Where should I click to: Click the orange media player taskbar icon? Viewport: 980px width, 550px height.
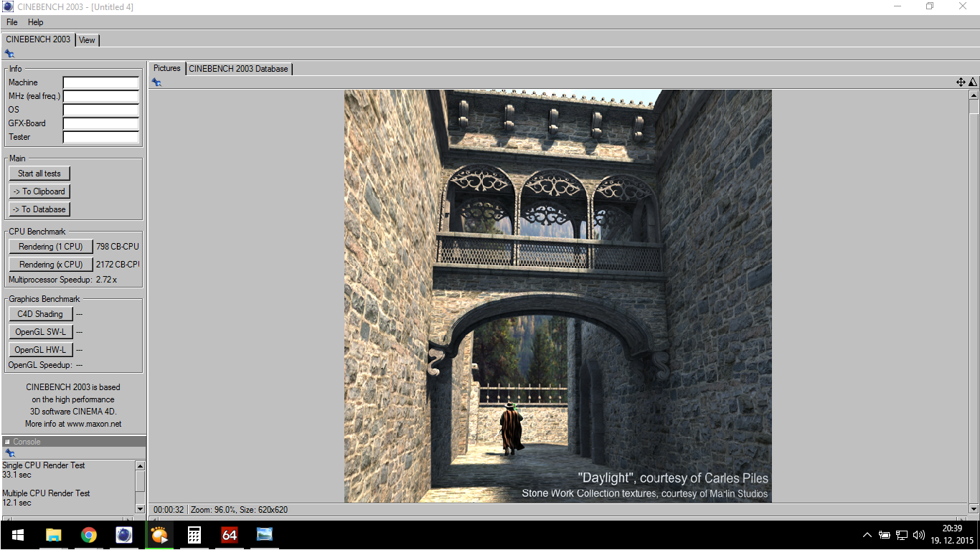tap(159, 535)
